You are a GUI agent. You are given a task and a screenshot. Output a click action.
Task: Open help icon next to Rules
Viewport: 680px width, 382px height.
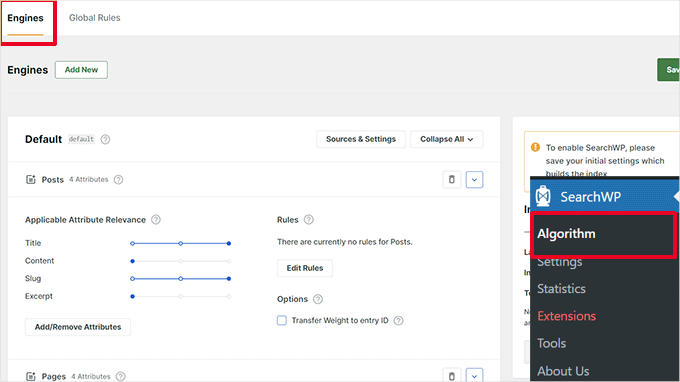pyautogui.click(x=308, y=219)
